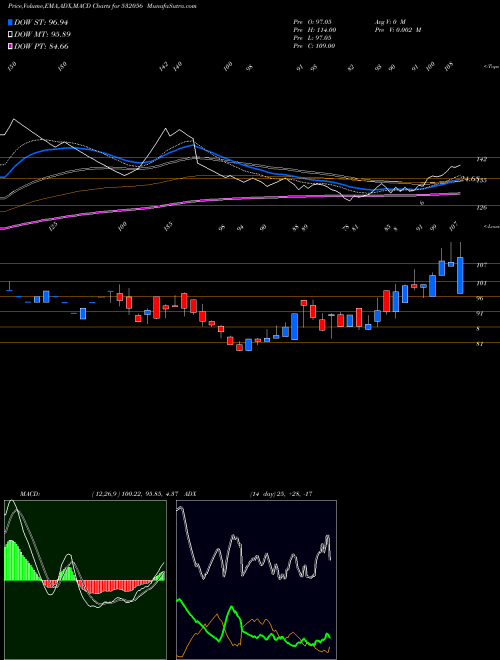Click the 'Pre C: 109.09' value
This screenshot has width=500, height=660.
tap(314, 46)
